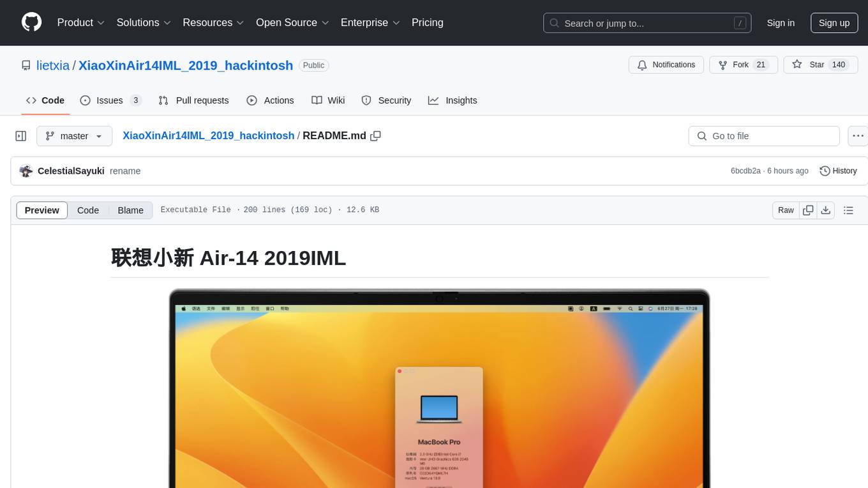Click the Sign in link

point(781,23)
